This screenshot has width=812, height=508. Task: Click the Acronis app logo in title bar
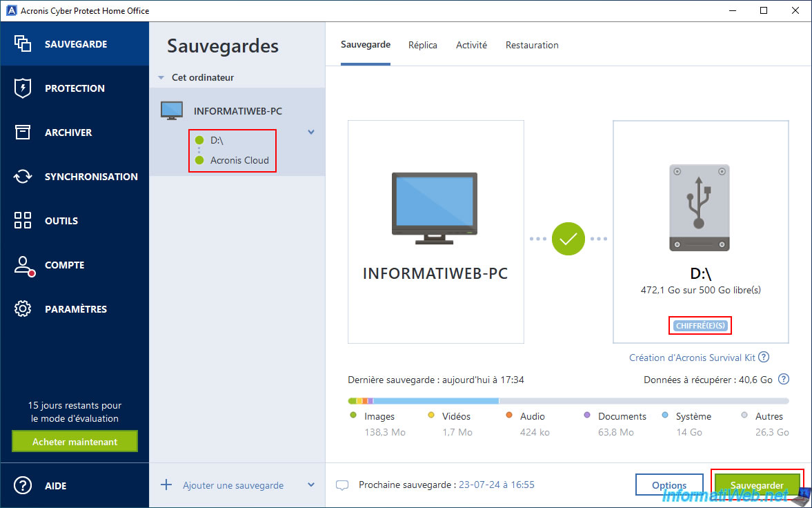[11, 10]
